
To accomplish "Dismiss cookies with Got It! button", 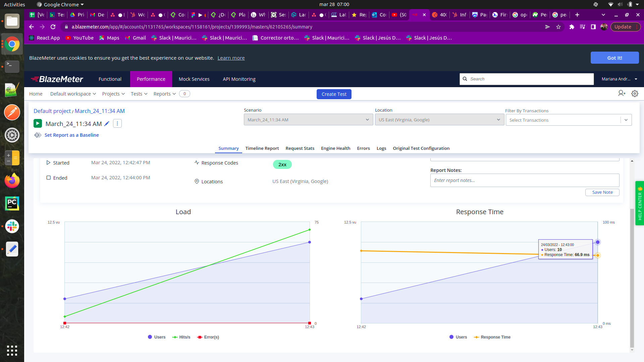I will click(614, 58).
